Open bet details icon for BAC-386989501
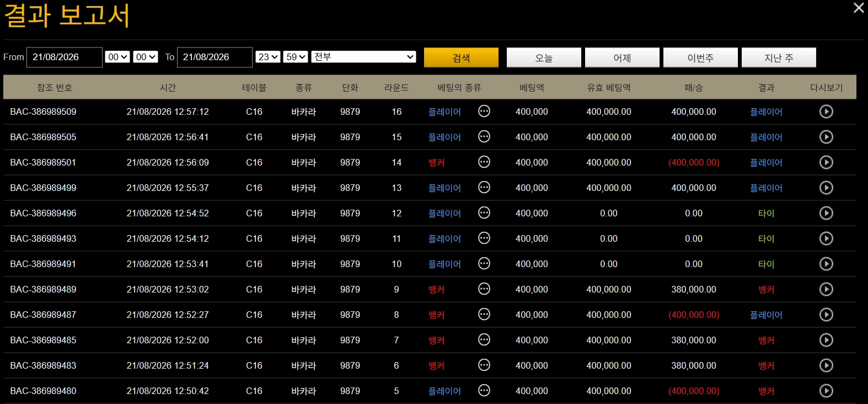 [484, 162]
